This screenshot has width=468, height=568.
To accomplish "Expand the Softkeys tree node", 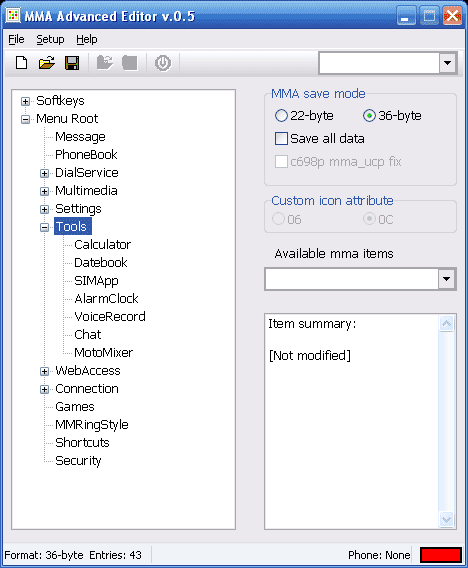I will tap(25, 101).
